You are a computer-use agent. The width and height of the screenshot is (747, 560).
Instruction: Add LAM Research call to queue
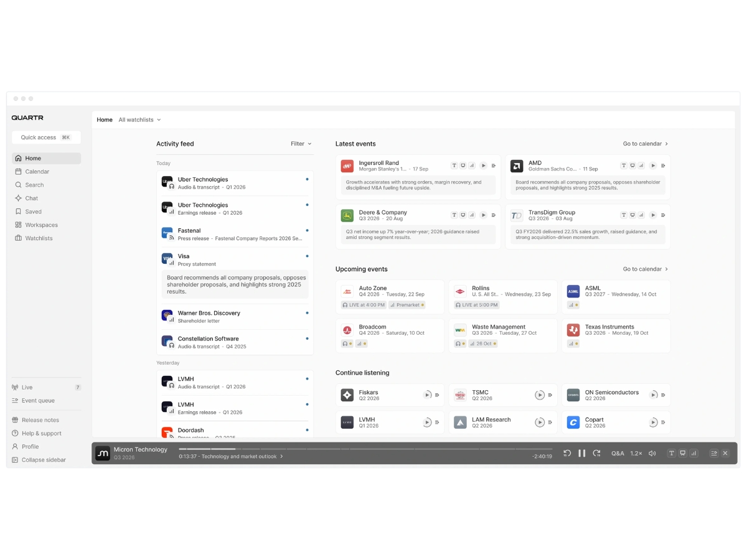(x=550, y=422)
